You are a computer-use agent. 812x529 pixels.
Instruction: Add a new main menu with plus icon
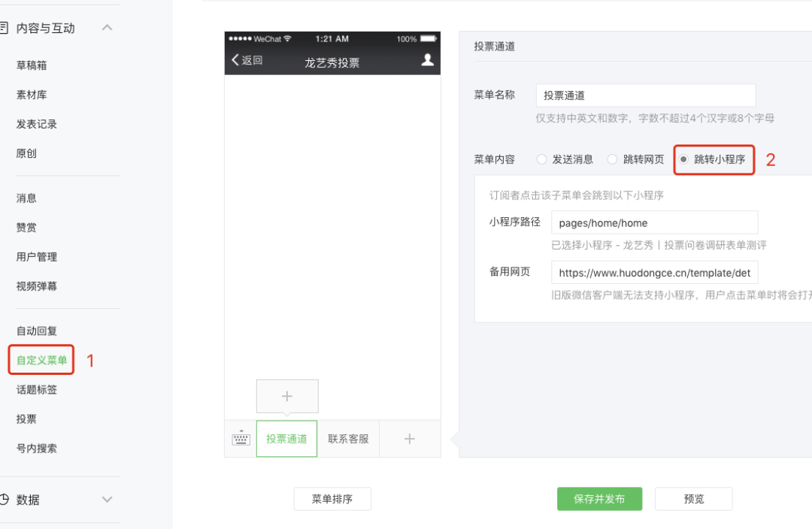[410, 439]
